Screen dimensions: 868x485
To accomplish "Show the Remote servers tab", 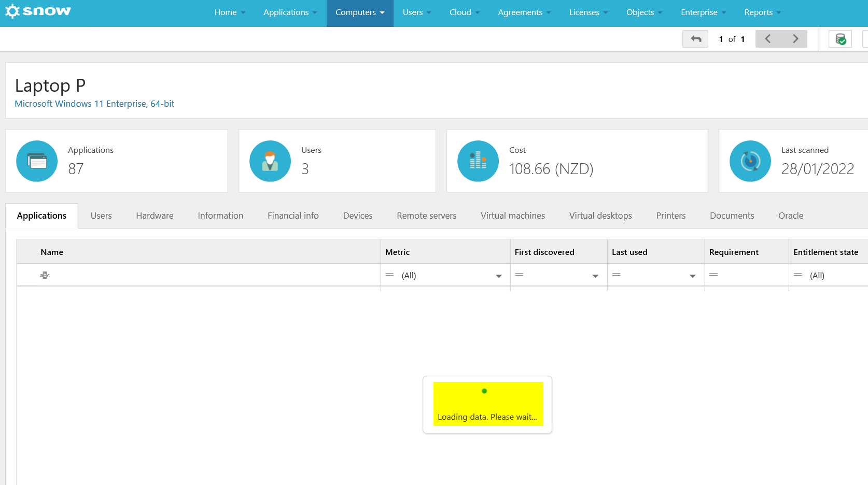I will point(427,216).
